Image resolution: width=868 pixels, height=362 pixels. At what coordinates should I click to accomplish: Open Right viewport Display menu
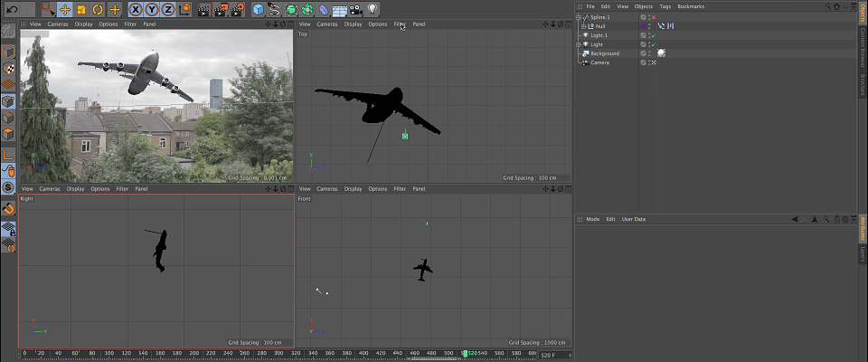point(76,189)
